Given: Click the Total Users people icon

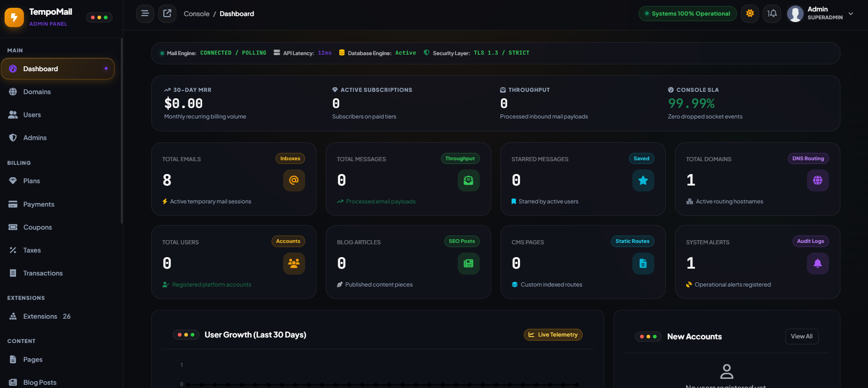Looking at the screenshot, I should pyautogui.click(x=294, y=264).
